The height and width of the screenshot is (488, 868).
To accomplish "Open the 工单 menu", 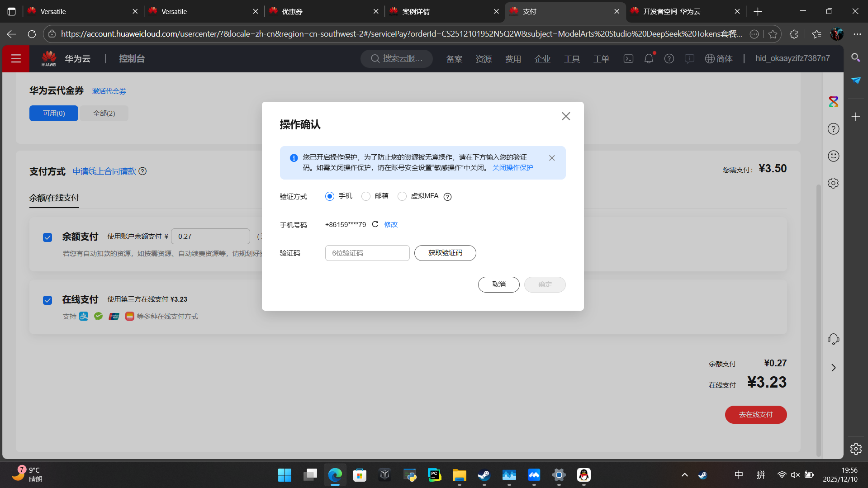I will (x=601, y=59).
